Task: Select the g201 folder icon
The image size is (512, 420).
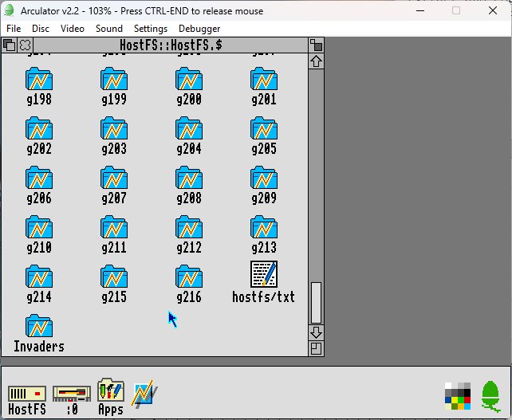Action: point(264,79)
